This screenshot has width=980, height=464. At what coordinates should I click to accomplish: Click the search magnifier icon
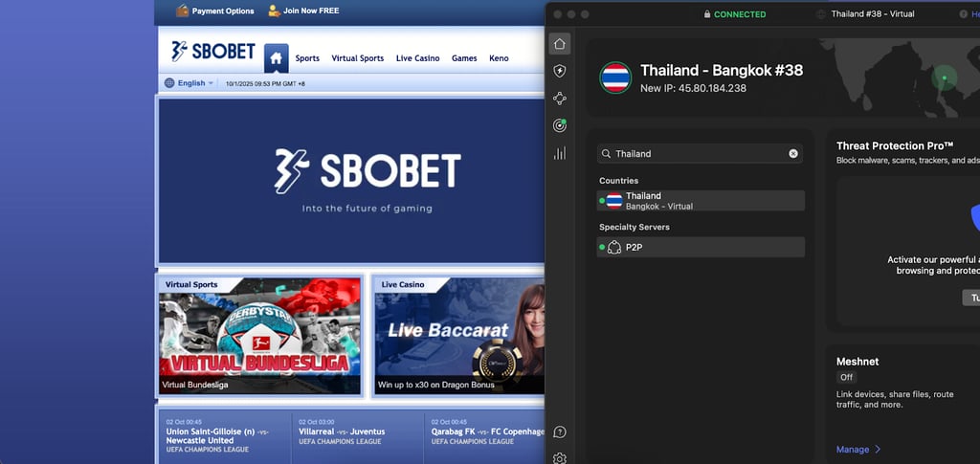point(606,154)
